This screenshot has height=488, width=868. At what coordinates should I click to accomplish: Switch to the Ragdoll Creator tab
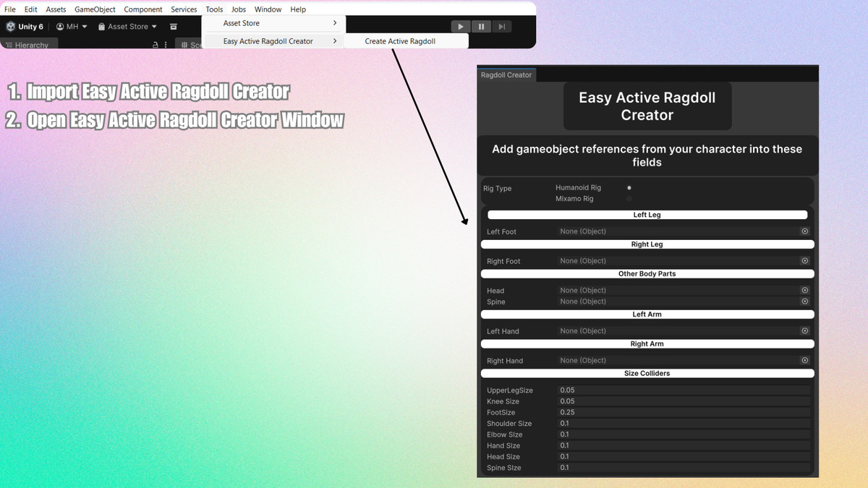point(506,74)
